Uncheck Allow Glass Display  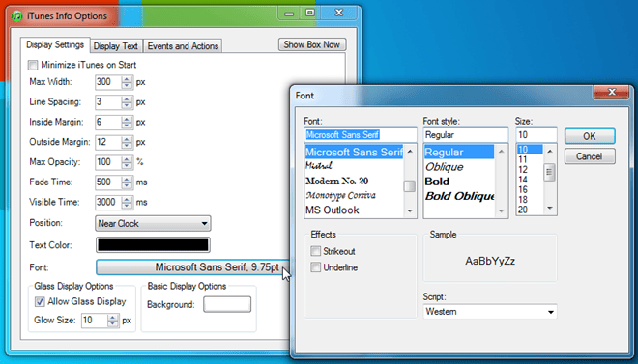pos(40,302)
